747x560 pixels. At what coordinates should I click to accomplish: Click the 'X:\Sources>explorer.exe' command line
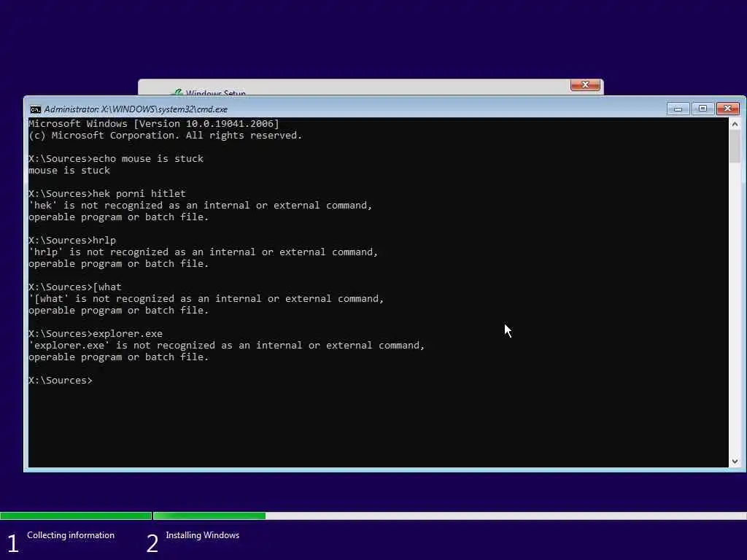pos(96,334)
